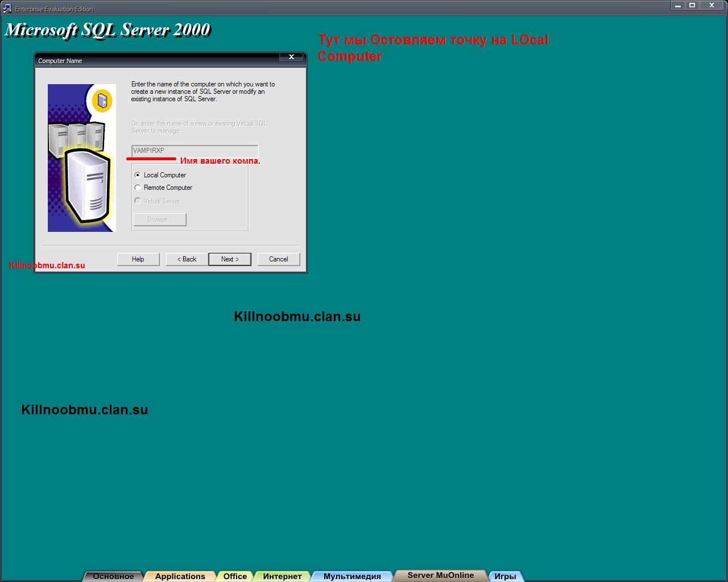Screen dimensions: 728x582
Task: Proceed by pressing Next >
Action: click(230, 259)
